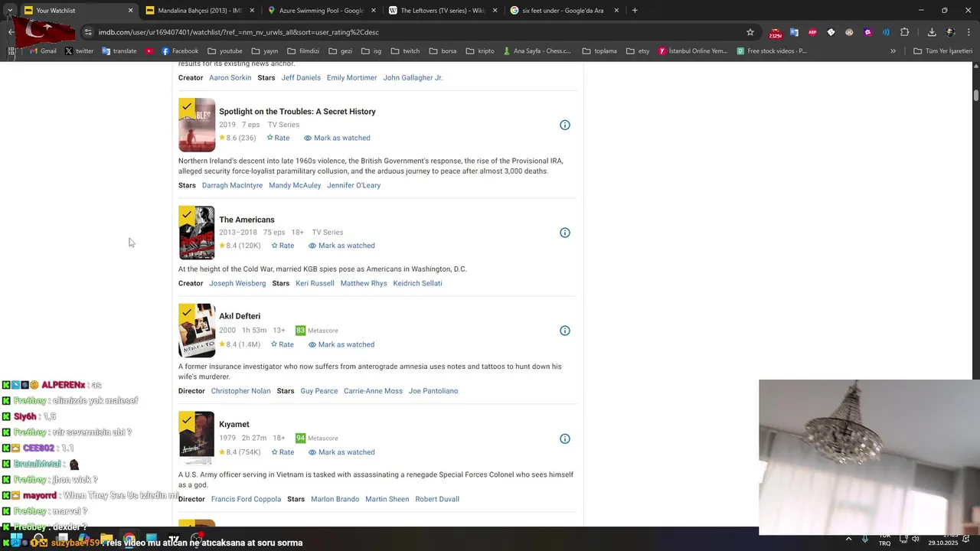Viewport: 980px width, 551px height.
Task: Open Aaron Sorkin's creator page
Action: [230, 78]
